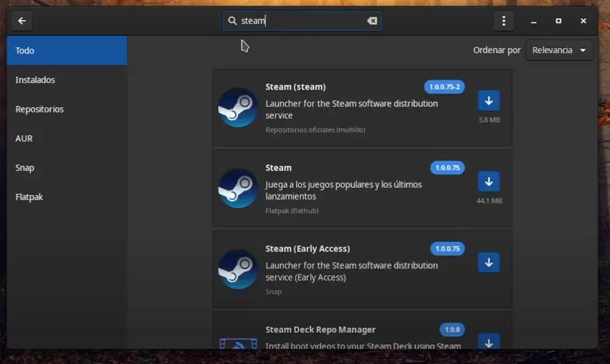Minimize the package manager window
610x364 pixels.
pyautogui.click(x=534, y=21)
